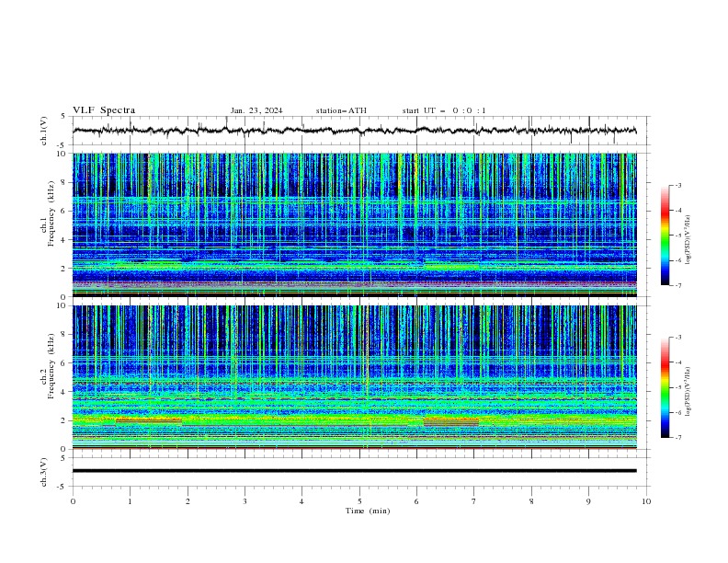Click the "ch.3(V)" axis label
The width and height of the screenshot is (728, 563).
coord(44,472)
